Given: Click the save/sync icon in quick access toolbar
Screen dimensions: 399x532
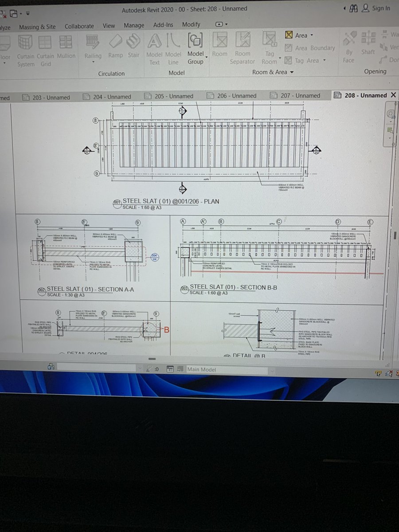Looking at the screenshot, I should pyautogui.click(x=14, y=13).
